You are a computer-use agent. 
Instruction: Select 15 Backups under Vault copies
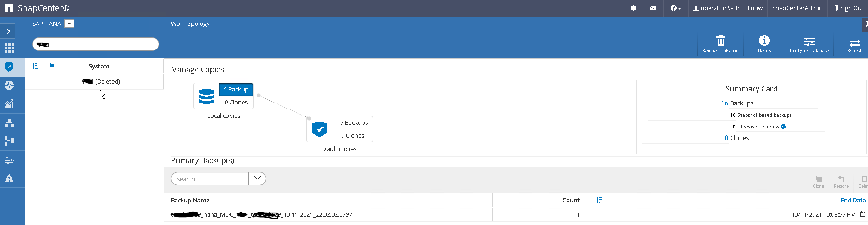(x=352, y=122)
